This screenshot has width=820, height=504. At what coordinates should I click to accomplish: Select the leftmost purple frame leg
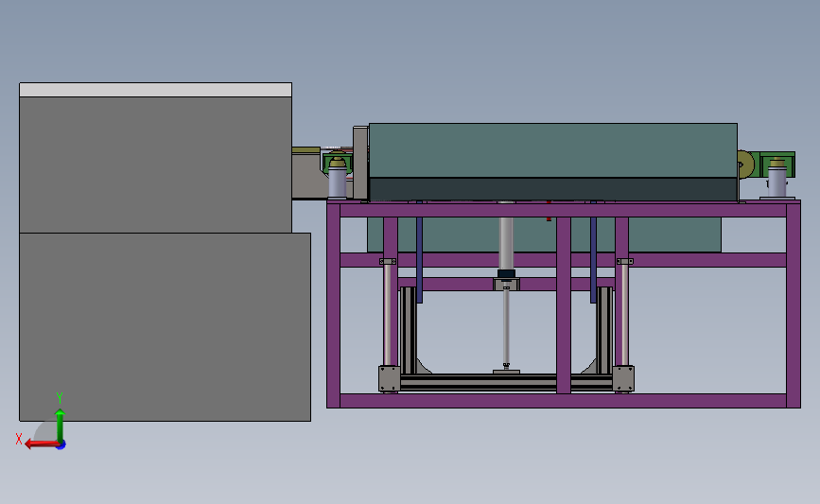tap(334, 304)
